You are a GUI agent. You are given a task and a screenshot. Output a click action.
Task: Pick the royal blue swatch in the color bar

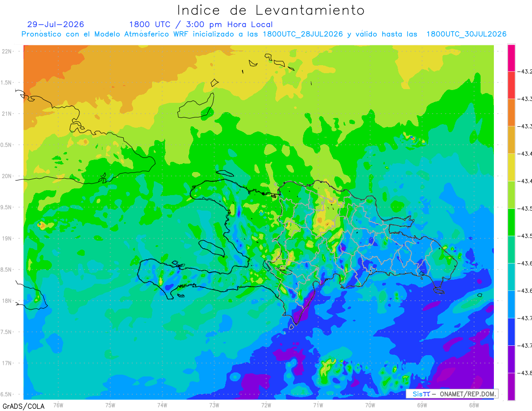click(511, 332)
